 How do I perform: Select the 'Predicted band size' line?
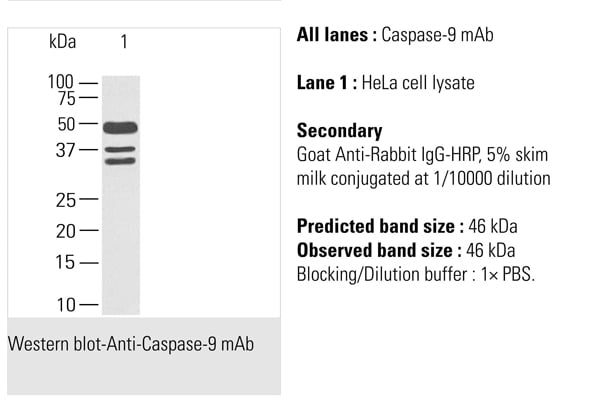point(407,226)
